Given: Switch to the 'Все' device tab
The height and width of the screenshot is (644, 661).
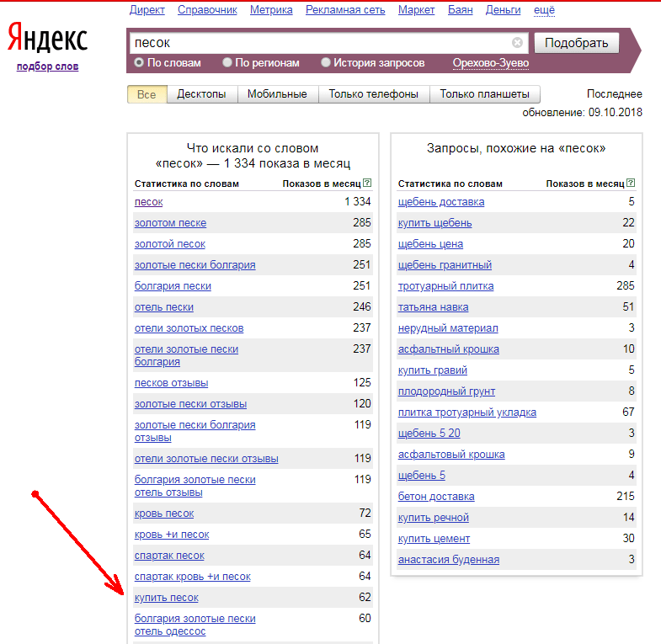Looking at the screenshot, I should [x=147, y=94].
